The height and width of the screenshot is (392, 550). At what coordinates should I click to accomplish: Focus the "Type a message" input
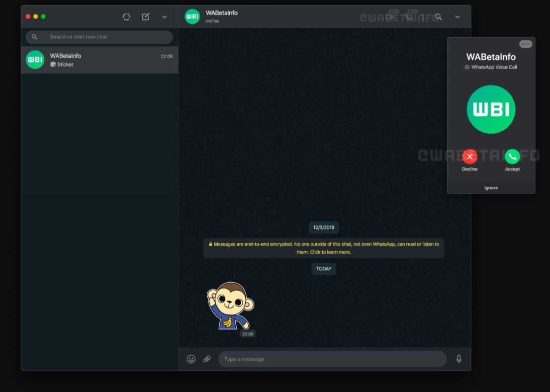(x=332, y=359)
